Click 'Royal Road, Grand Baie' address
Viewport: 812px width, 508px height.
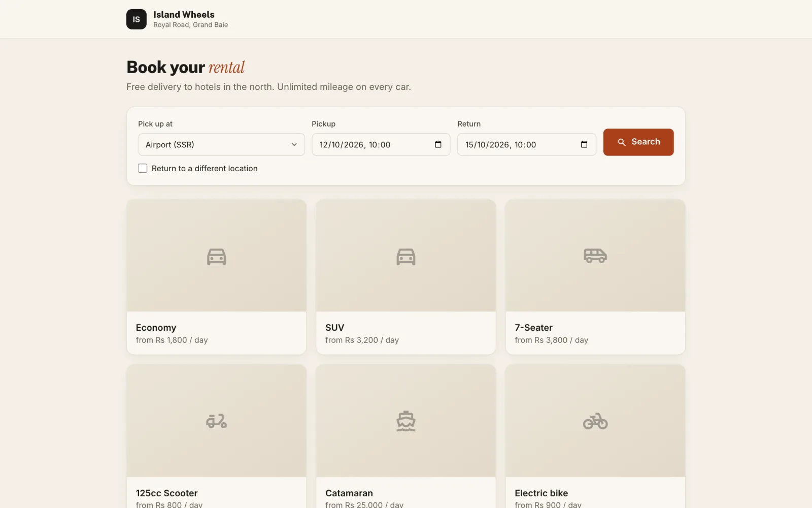click(190, 25)
